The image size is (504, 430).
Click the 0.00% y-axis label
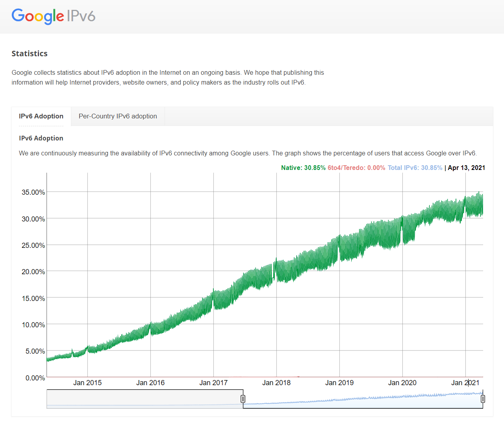tap(35, 378)
